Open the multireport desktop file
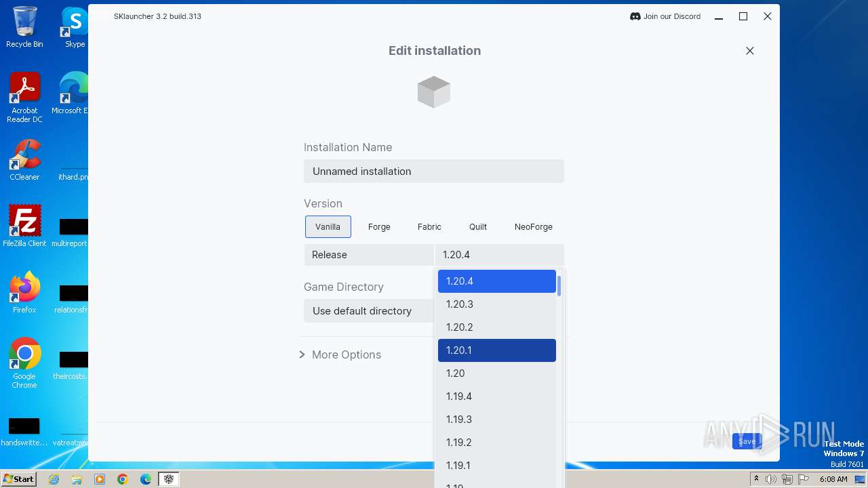The width and height of the screenshot is (868, 488). click(71, 232)
